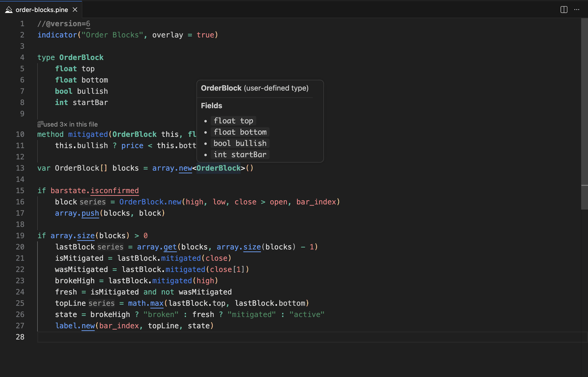Click the 'isMitigated' variable on line 21

click(x=79, y=259)
